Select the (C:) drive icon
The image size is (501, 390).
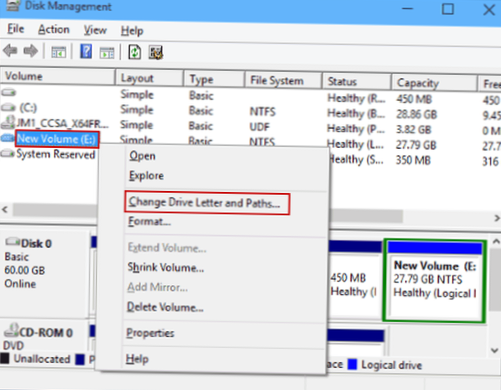[x=8, y=107]
